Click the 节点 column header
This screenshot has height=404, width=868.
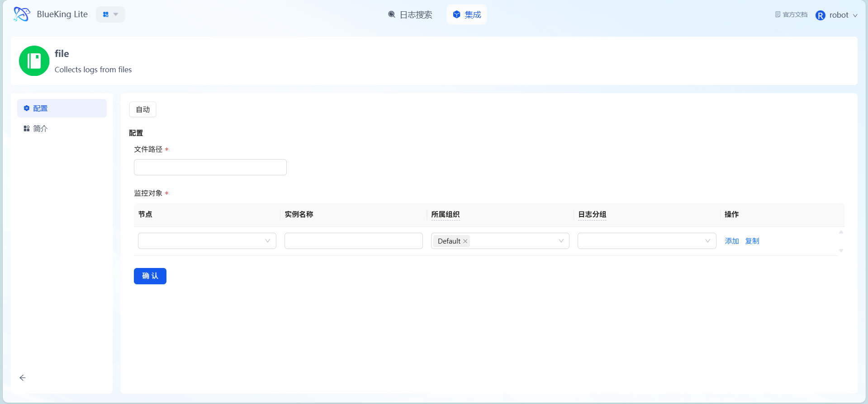point(145,215)
